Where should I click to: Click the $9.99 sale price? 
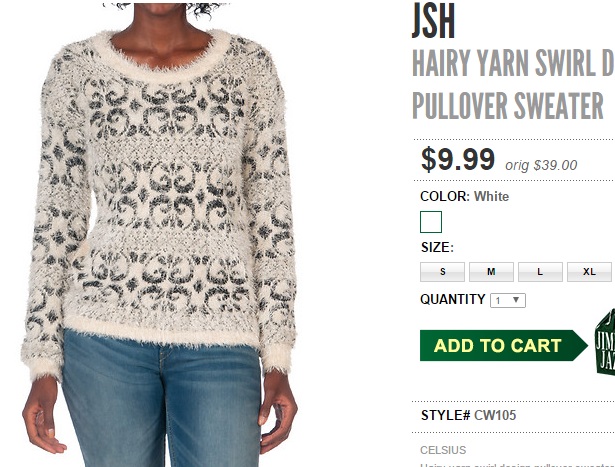458,159
